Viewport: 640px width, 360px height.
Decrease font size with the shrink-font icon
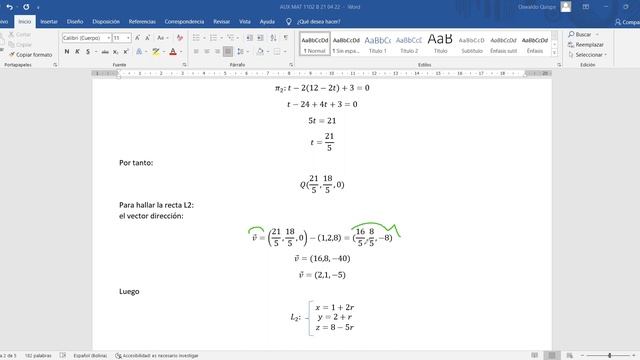click(148, 38)
